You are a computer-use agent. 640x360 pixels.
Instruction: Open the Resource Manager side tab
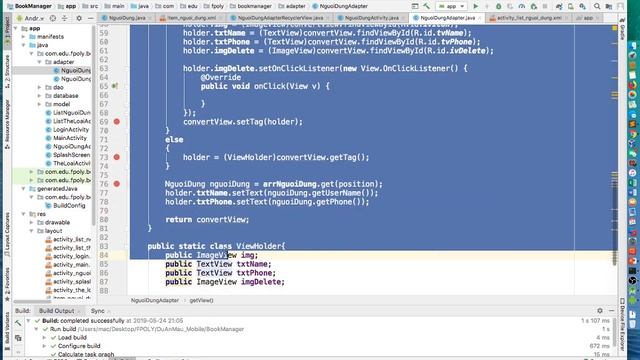(7, 124)
